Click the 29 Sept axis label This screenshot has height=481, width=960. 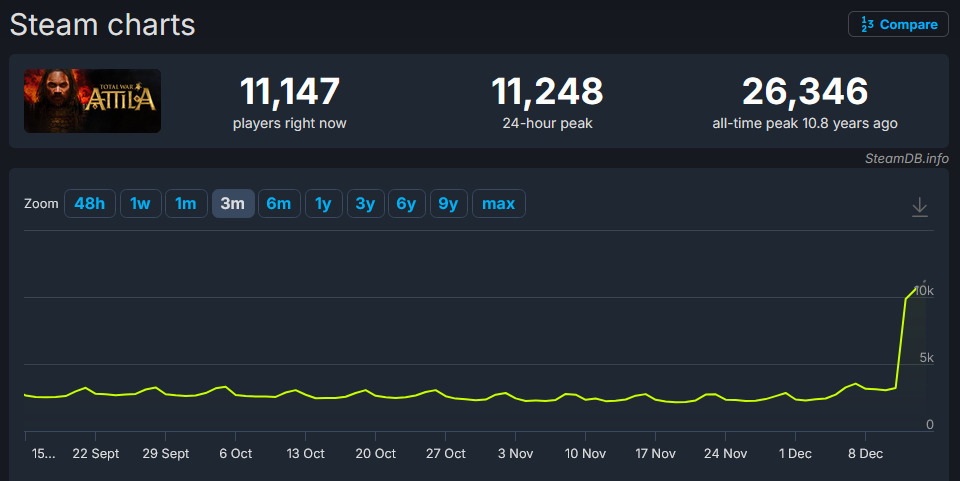(165, 453)
